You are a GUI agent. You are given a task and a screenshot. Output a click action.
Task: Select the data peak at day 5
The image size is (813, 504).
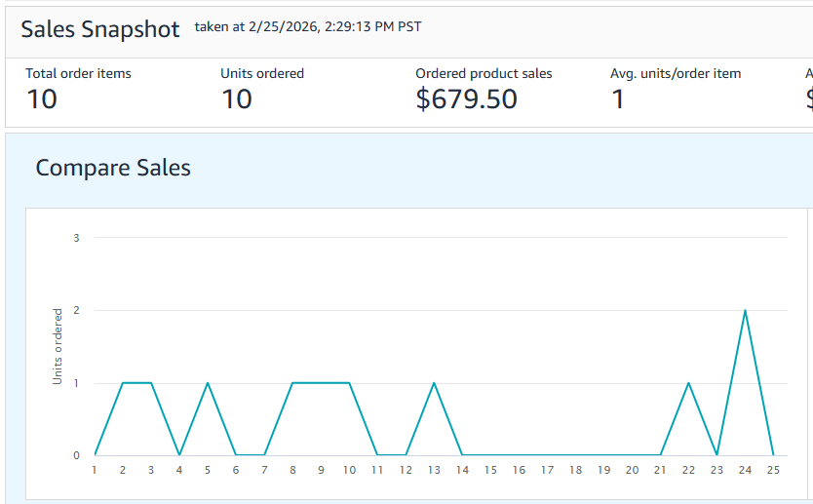[x=208, y=383]
